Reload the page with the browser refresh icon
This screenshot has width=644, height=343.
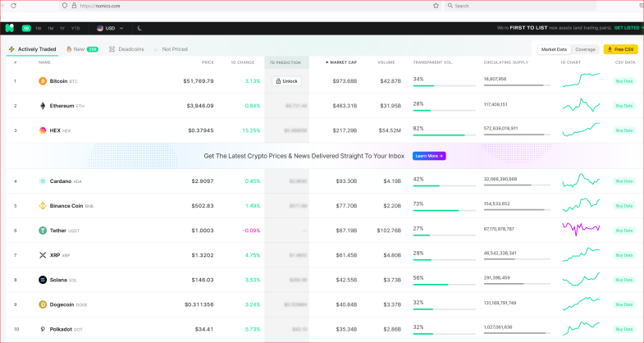14,6
